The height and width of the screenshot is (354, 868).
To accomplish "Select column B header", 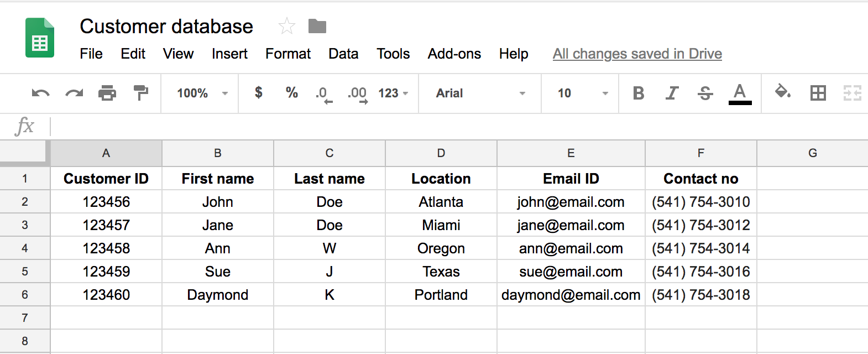I will [x=218, y=153].
